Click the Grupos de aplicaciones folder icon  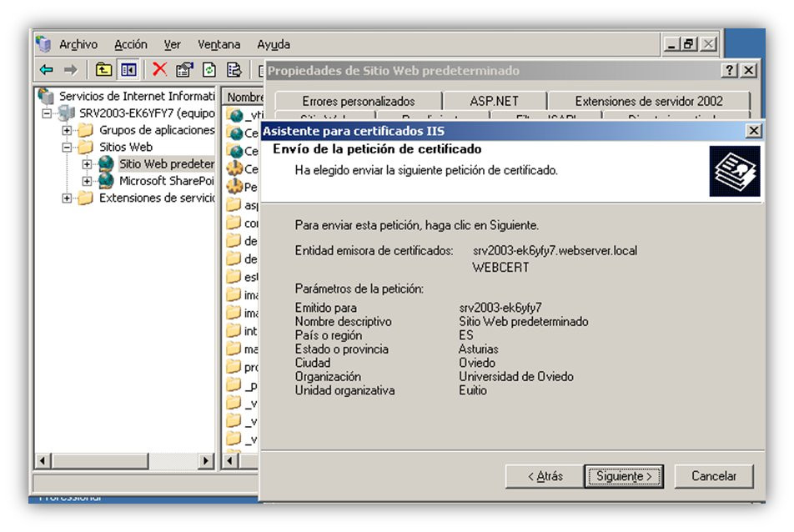pyautogui.click(x=86, y=130)
